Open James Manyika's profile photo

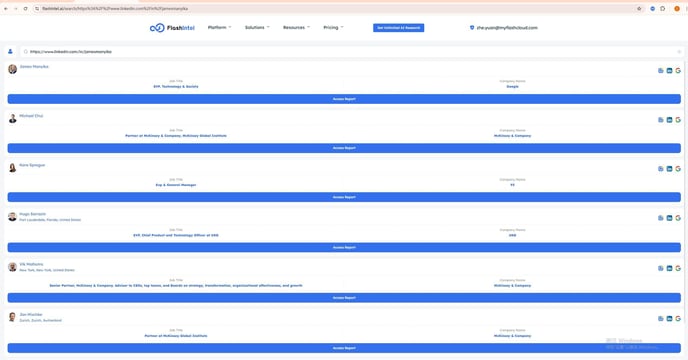click(12, 69)
